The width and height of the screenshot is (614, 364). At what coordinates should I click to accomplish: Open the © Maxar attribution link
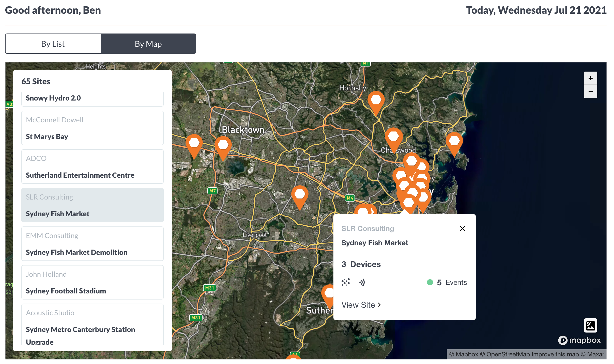593,354
